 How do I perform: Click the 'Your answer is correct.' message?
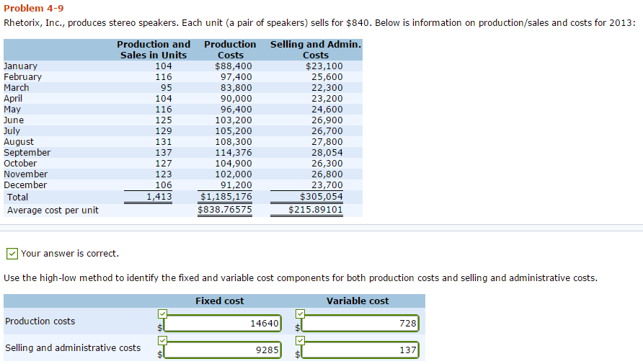(x=70, y=254)
